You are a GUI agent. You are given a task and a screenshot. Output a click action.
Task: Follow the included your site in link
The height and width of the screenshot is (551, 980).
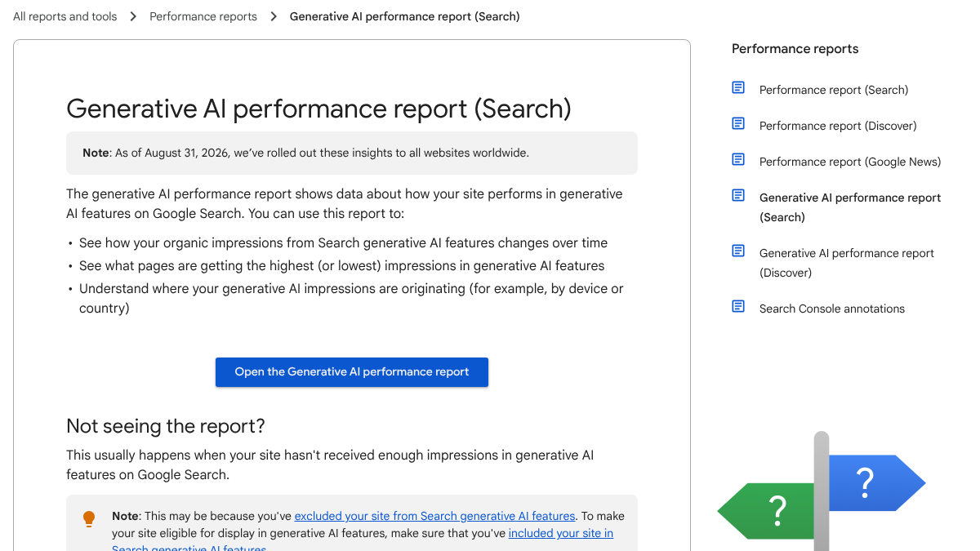coord(561,533)
